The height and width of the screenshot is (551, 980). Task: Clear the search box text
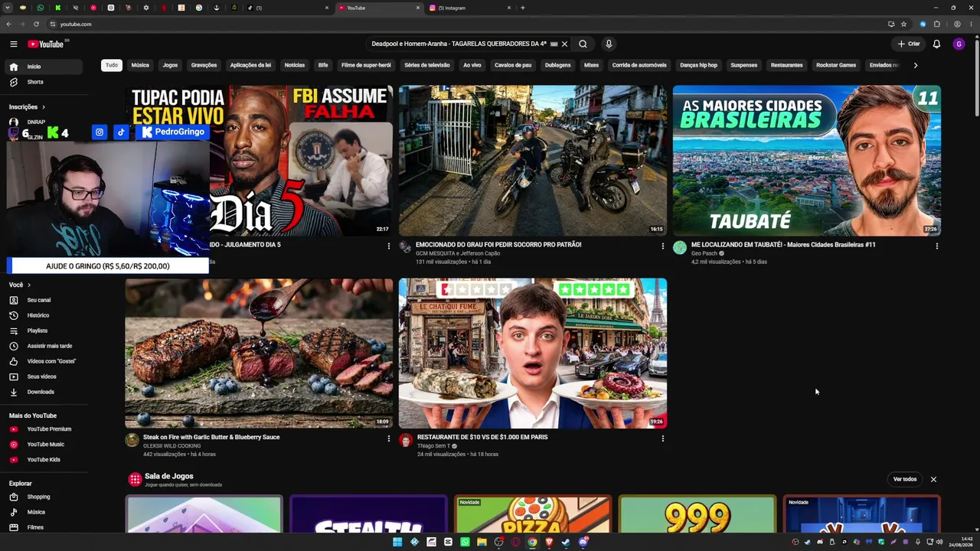pos(565,44)
